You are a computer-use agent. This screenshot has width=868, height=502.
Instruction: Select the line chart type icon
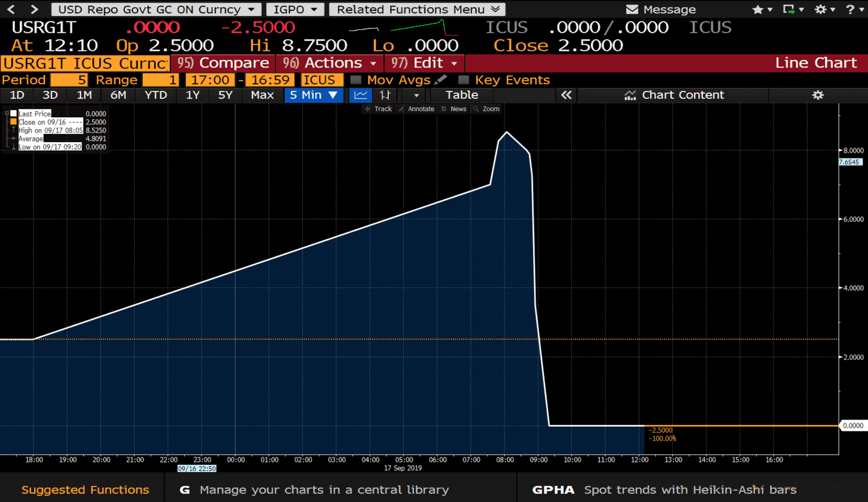[361, 95]
